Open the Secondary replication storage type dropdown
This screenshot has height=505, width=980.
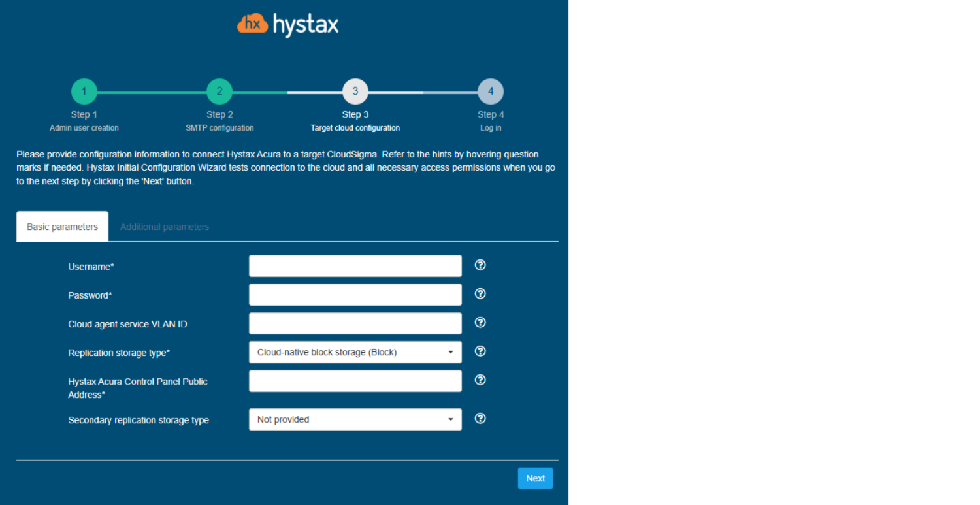point(355,419)
